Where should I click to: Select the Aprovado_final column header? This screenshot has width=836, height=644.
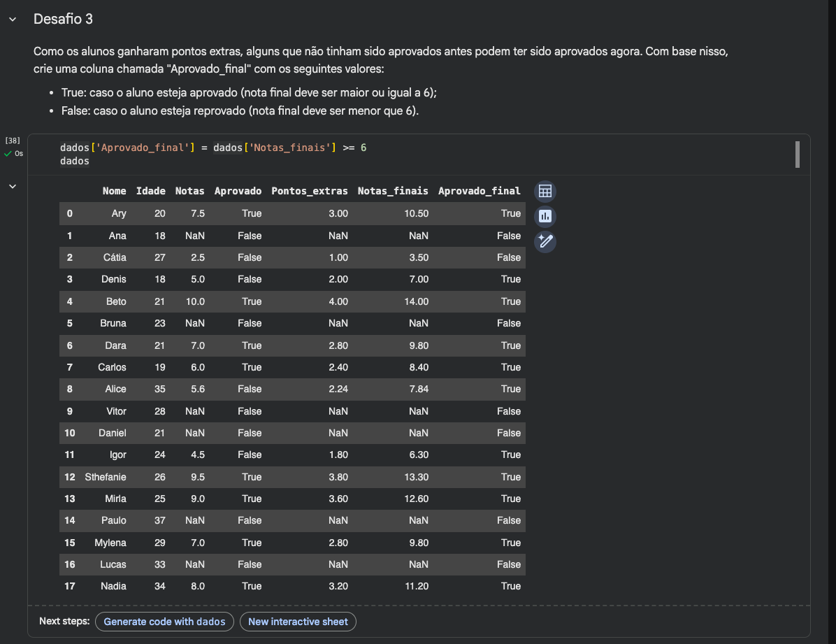coord(479,191)
